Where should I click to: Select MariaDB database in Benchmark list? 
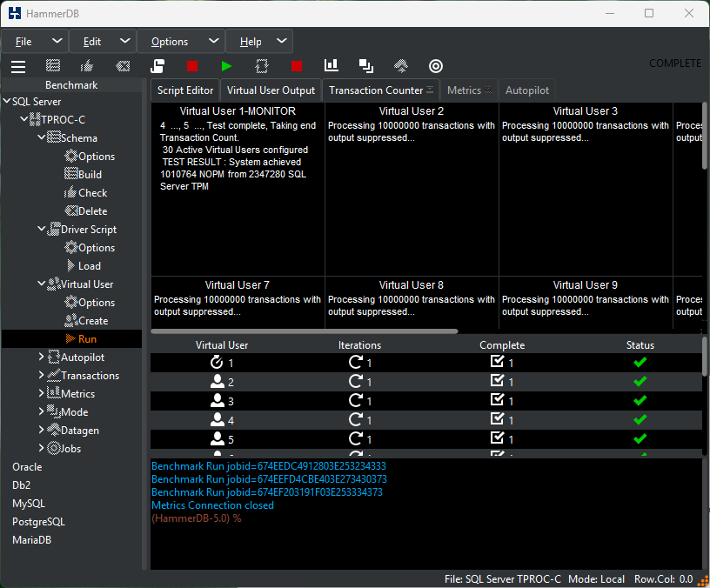[31, 540]
